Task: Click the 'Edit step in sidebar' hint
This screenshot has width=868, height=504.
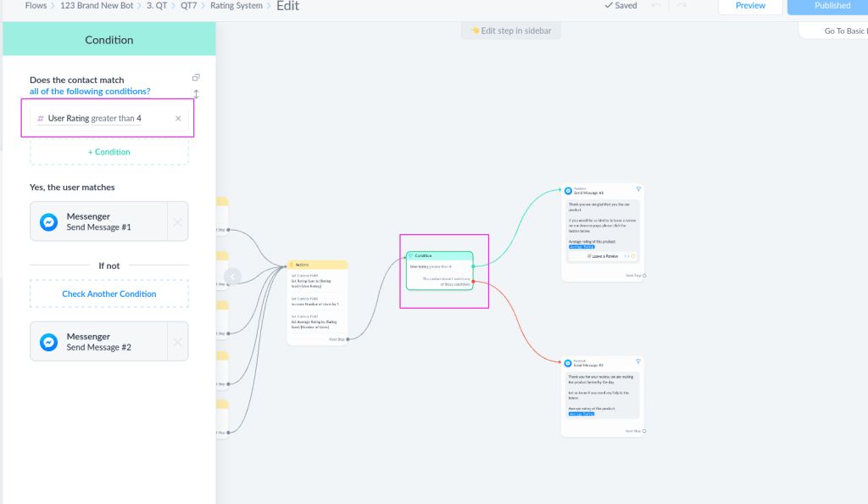Action: coord(511,31)
